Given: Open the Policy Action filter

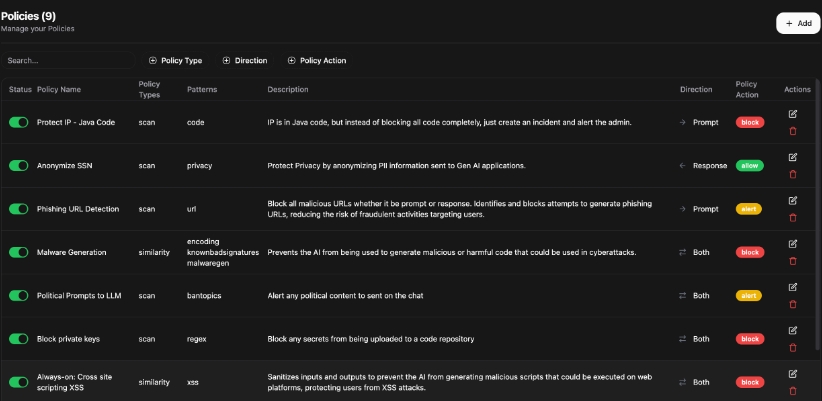Looking at the screenshot, I should [316, 61].
